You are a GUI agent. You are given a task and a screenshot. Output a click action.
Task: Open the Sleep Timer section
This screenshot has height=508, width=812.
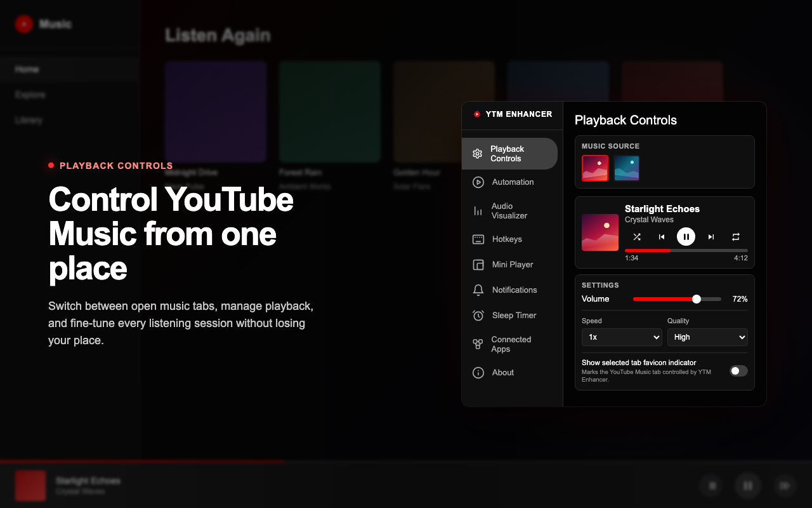(509, 316)
